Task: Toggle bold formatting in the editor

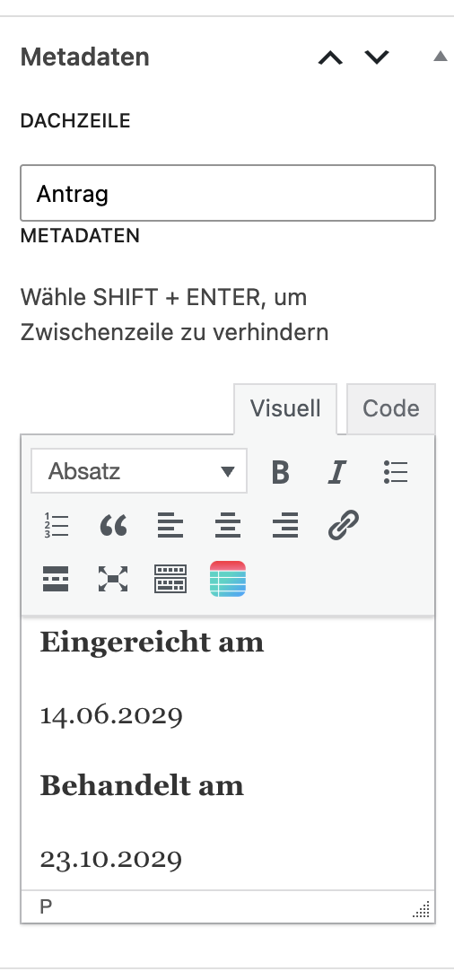Action: coord(281,472)
